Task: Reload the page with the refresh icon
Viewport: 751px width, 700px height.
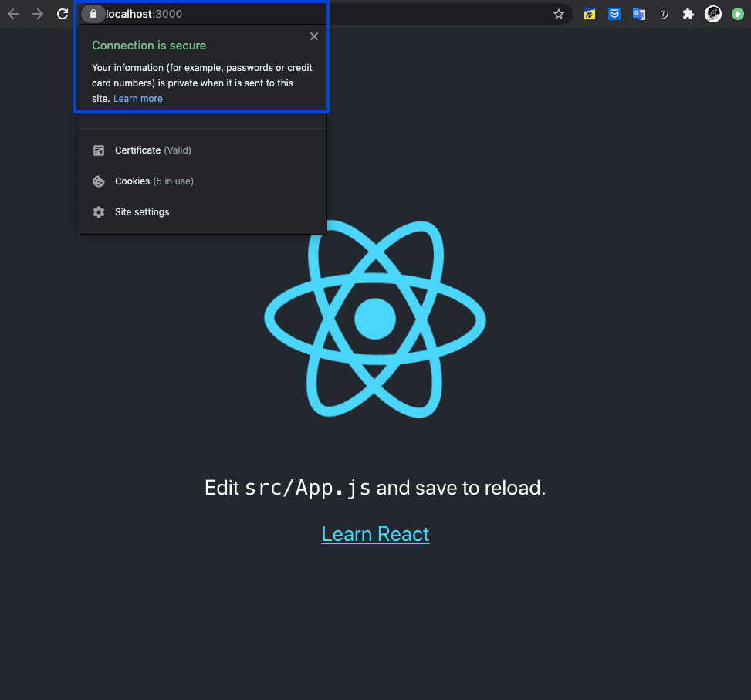Action: click(x=63, y=14)
